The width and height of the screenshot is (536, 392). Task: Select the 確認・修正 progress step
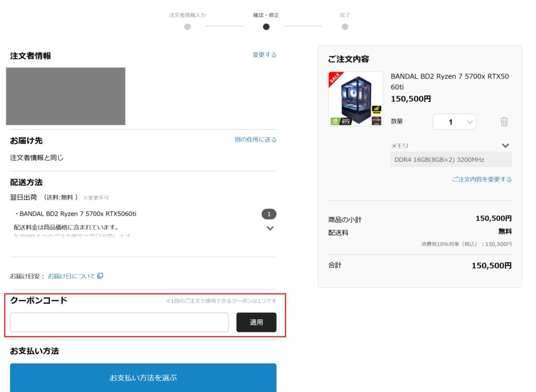click(266, 21)
